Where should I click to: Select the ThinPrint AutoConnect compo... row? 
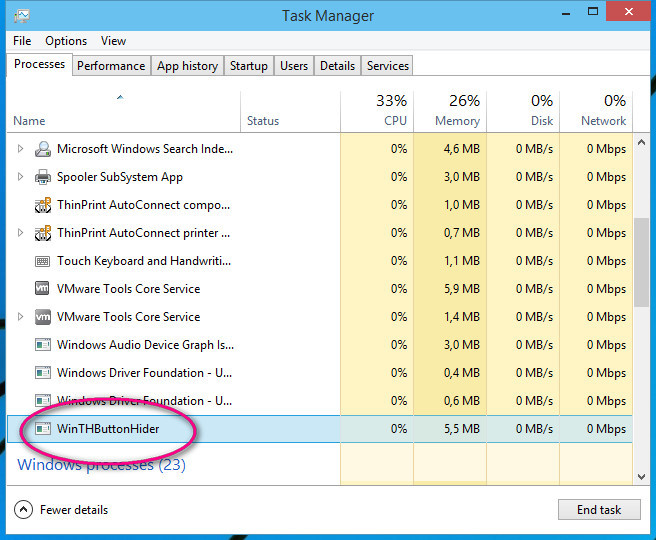(320, 205)
